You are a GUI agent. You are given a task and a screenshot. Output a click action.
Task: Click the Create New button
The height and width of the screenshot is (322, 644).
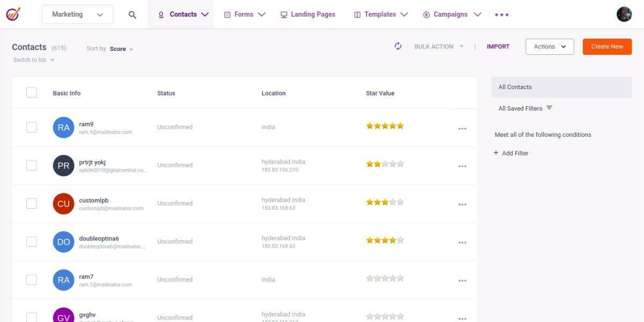pyautogui.click(x=606, y=46)
